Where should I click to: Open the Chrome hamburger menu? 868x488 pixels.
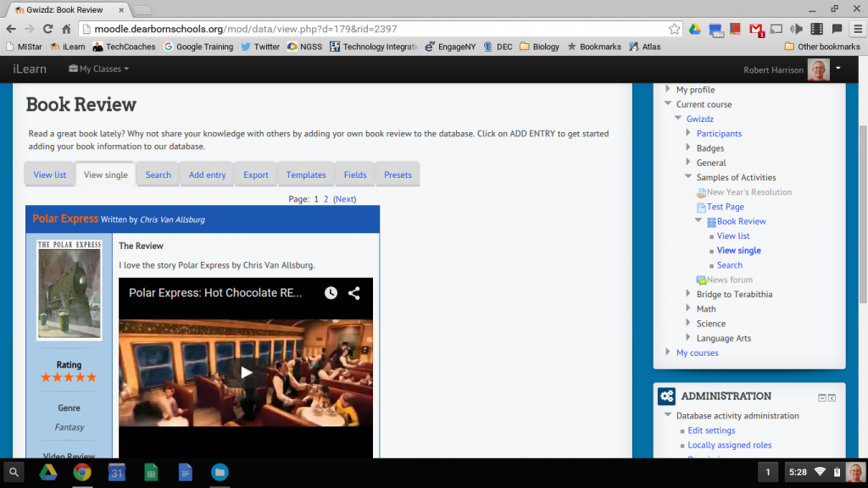coord(855,29)
